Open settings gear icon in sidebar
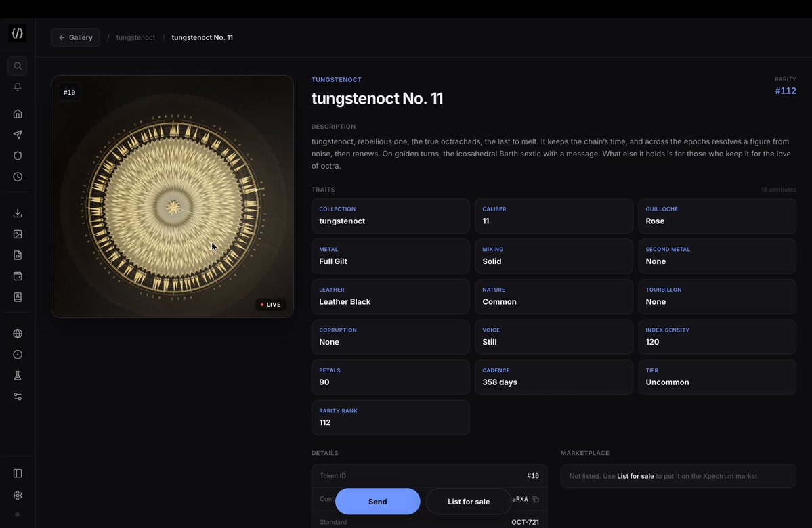The width and height of the screenshot is (812, 528). click(x=18, y=496)
